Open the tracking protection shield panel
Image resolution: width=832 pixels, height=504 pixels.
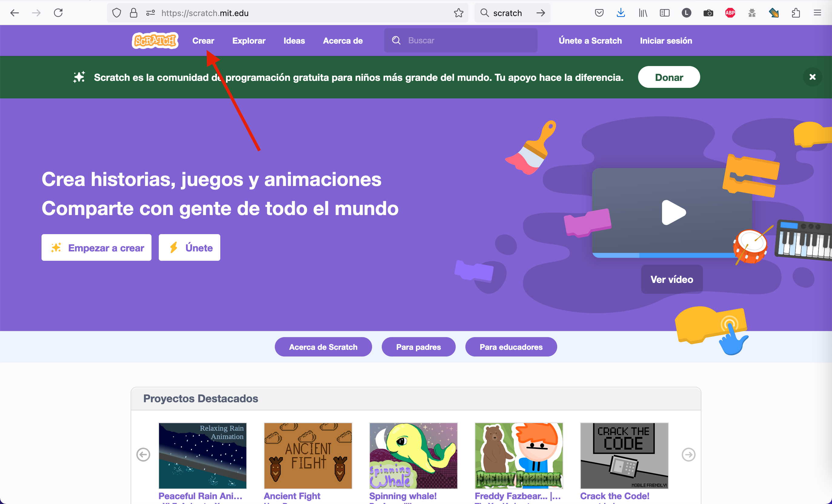pos(116,12)
